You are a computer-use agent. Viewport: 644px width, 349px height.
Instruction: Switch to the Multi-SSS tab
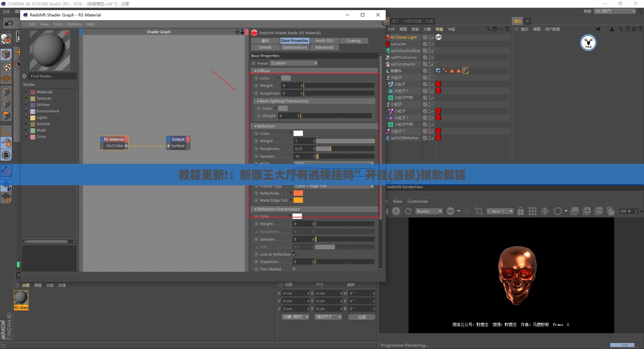(324, 41)
